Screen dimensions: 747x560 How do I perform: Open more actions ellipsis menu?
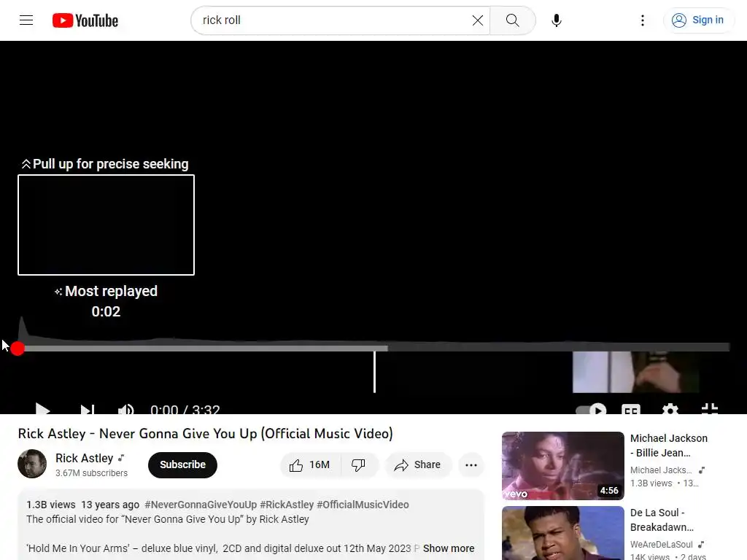(x=471, y=464)
